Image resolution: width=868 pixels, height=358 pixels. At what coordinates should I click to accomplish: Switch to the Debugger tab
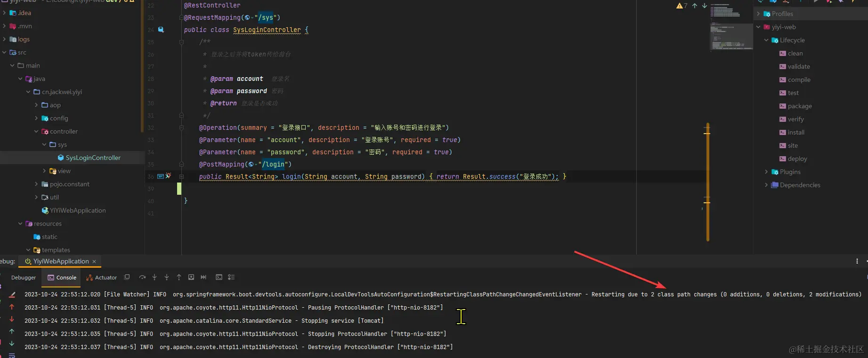(24, 278)
